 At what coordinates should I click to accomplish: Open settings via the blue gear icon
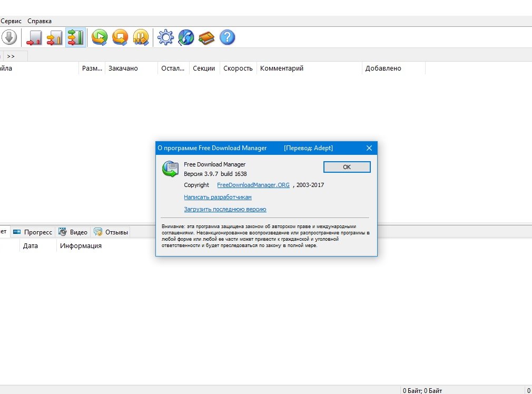tap(165, 37)
